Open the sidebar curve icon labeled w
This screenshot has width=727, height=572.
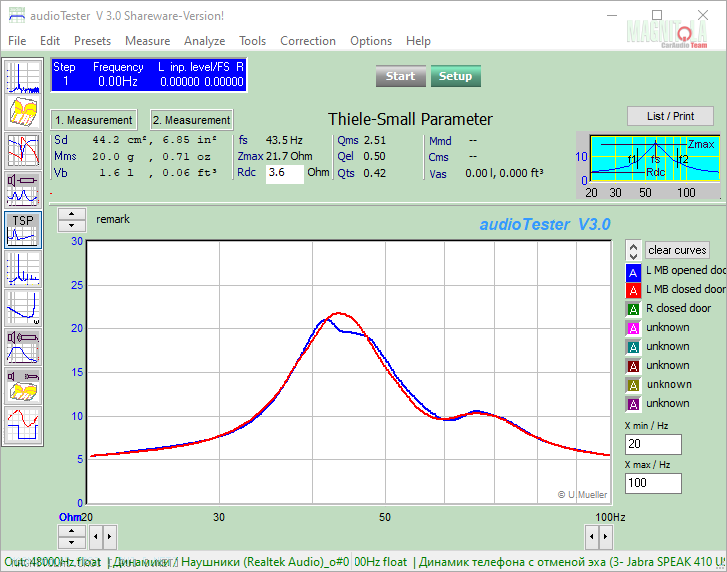tap(23, 308)
